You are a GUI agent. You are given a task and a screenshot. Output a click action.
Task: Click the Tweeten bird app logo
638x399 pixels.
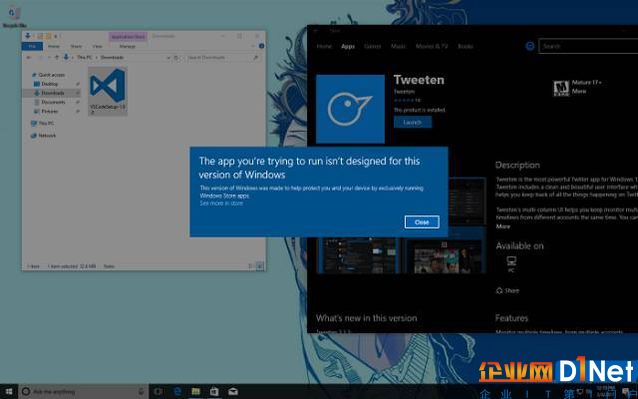(x=350, y=109)
